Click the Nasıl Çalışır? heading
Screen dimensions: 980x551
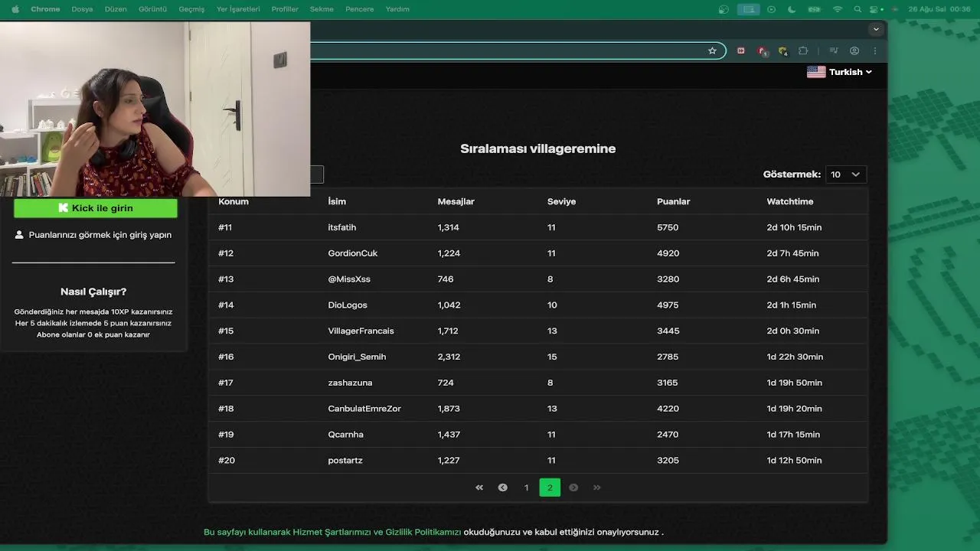(x=93, y=292)
